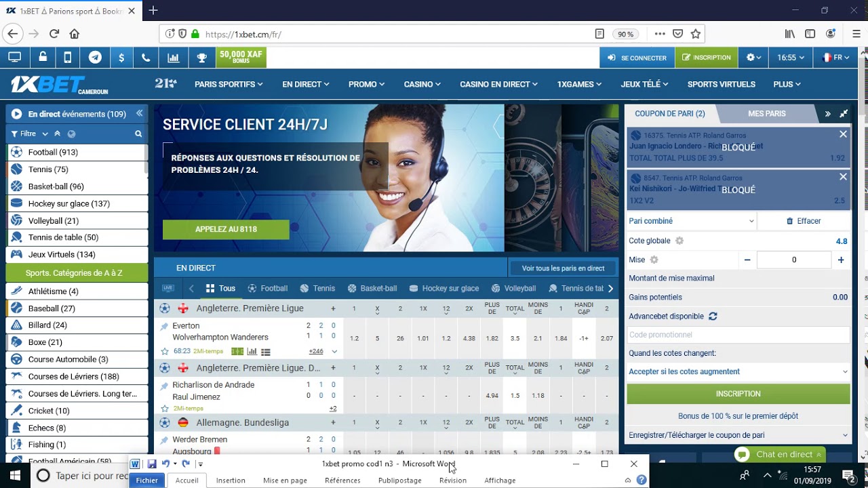Click the 50,000 XAF bonus button

tap(241, 58)
